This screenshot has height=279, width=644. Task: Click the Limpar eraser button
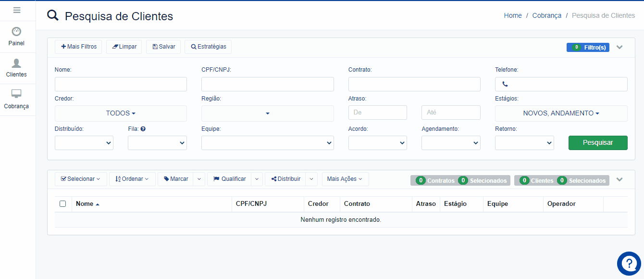pos(124,47)
